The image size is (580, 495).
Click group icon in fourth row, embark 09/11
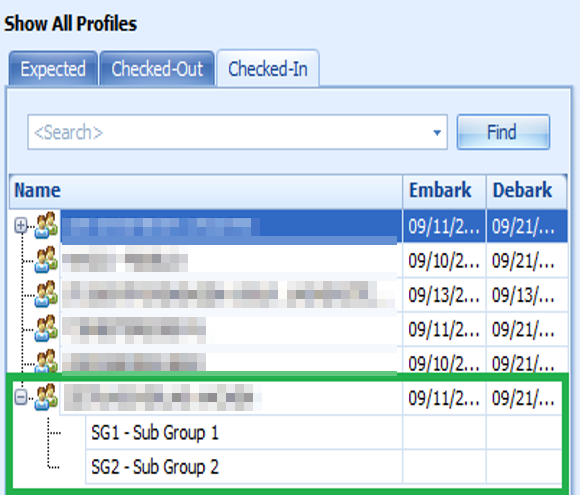pos(46,328)
